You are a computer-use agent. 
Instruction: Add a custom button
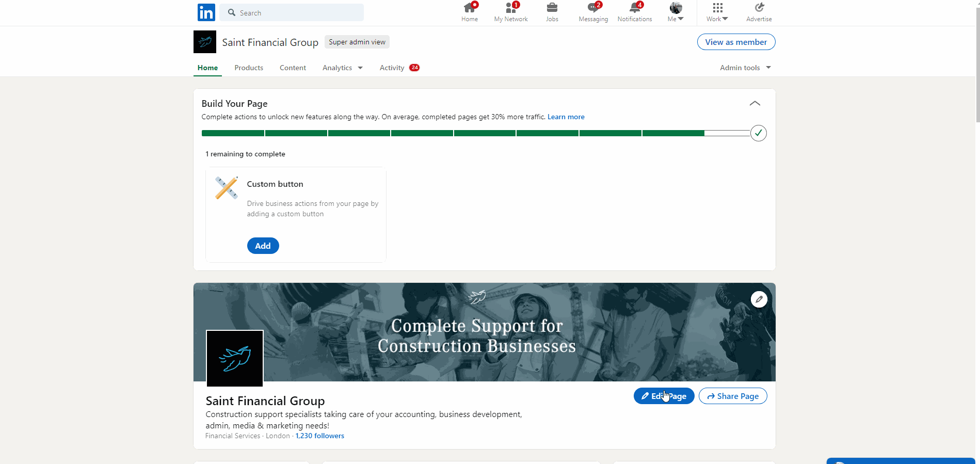(x=263, y=246)
